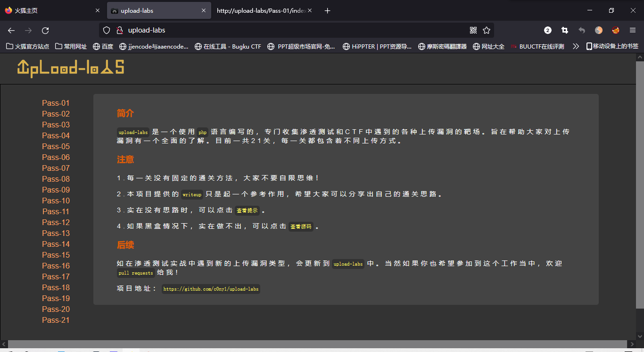
Task: Open Pass-21 in the sidebar
Action: [x=56, y=320]
